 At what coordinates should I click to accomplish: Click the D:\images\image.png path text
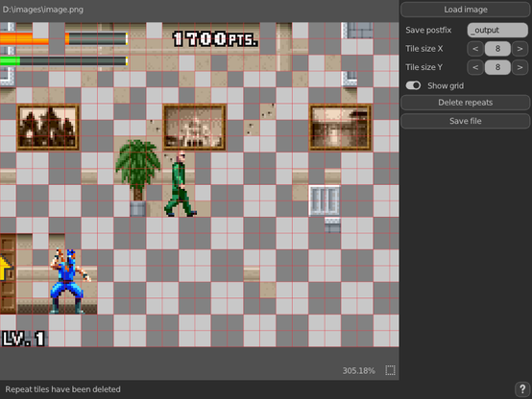pos(43,10)
